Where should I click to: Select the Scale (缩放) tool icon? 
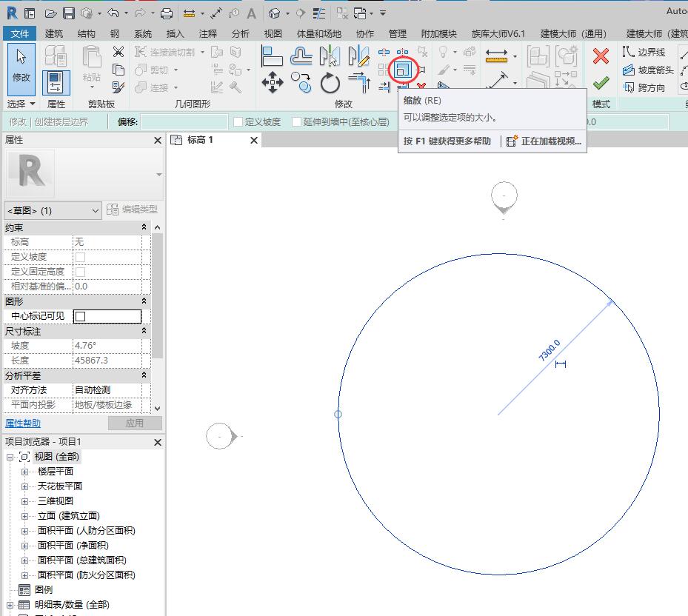403,70
